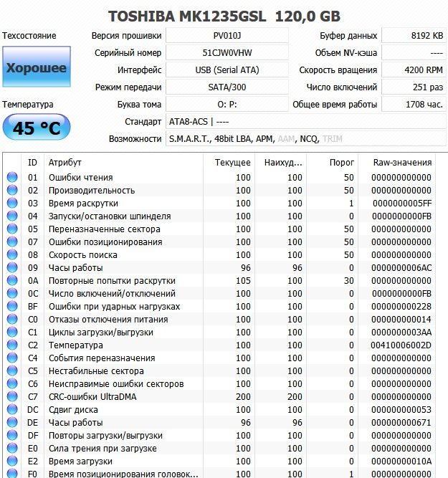The width and height of the screenshot is (448, 478).
Task: Click the status orb for attribute 09
Action: point(12,267)
